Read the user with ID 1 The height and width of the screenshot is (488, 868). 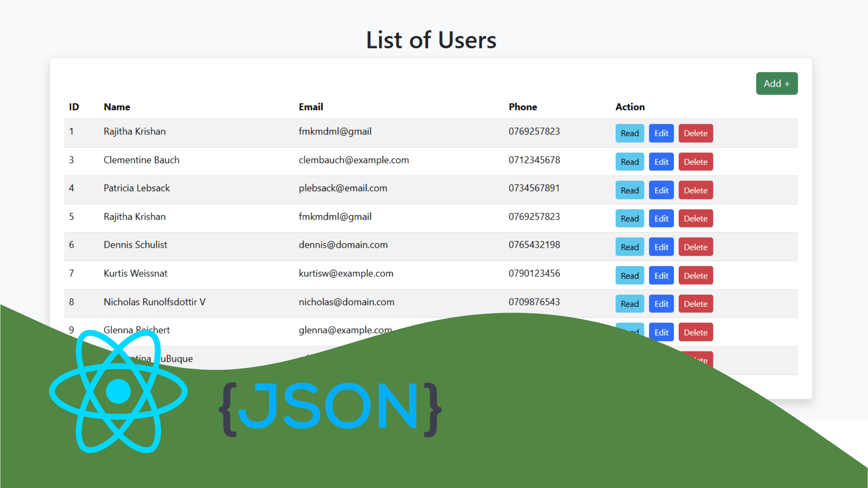pyautogui.click(x=630, y=133)
